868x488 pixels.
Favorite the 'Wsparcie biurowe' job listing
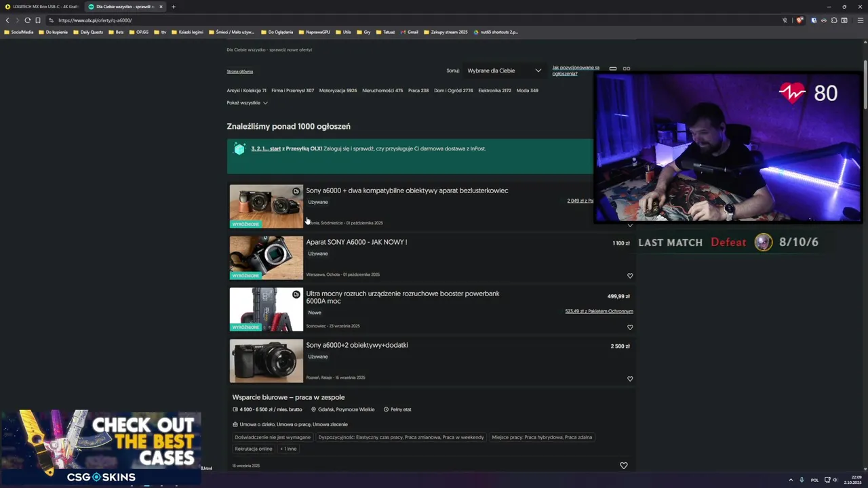tap(624, 466)
